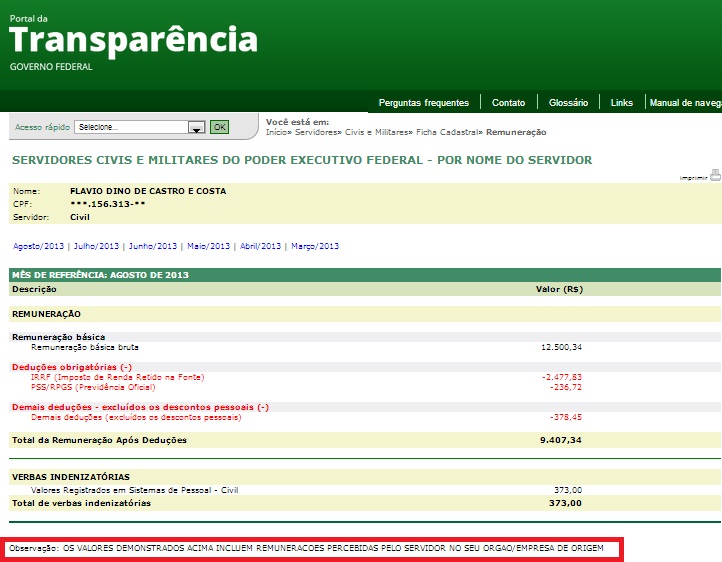The width and height of the screenshot is (722, 562).
Task: View remuneration for Agosto/2013
Action: click(x=38, y=246)
